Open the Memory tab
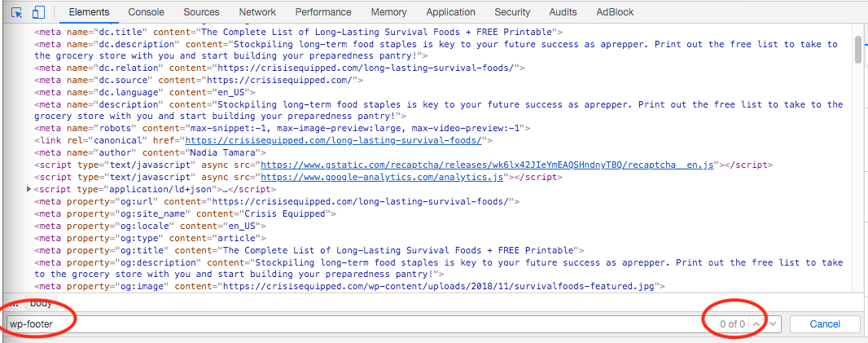The image size is (868, 343). pos(388,12)
